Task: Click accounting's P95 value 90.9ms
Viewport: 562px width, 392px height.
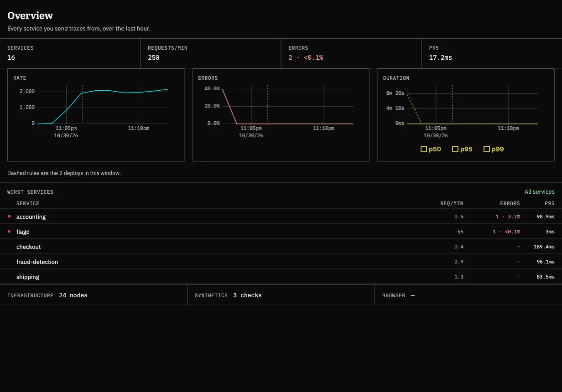Action: pos(545,217)
